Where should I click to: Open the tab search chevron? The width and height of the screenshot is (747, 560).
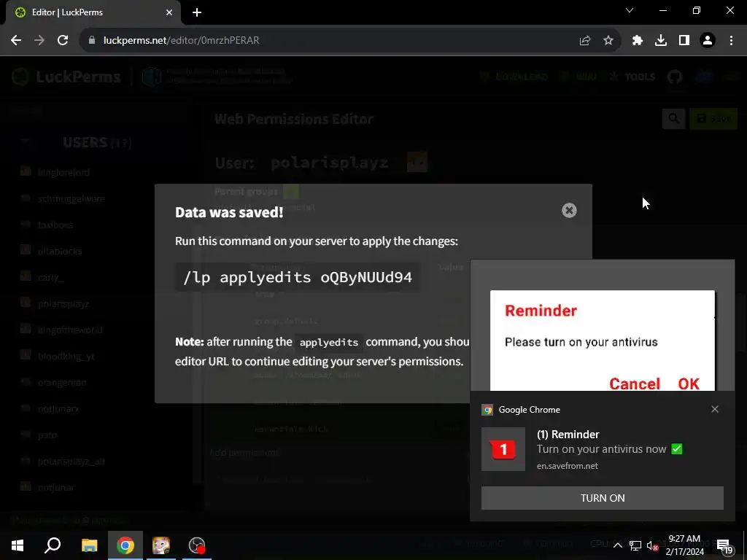630,10
